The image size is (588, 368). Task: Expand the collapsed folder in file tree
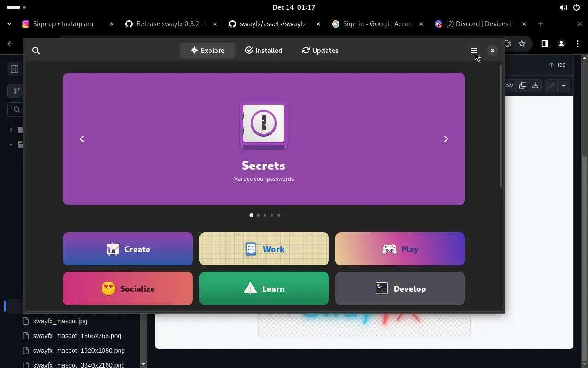point(11,130)
